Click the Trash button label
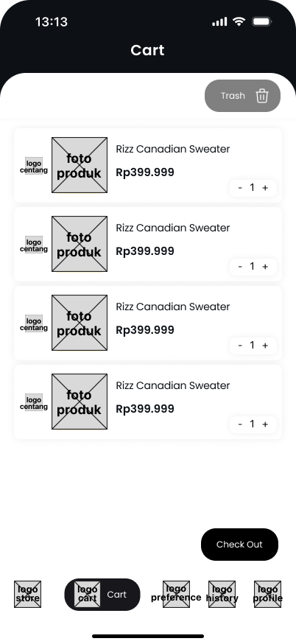This screenshot has height=644, width=296. pyautogui.click(x=233, y=96)
